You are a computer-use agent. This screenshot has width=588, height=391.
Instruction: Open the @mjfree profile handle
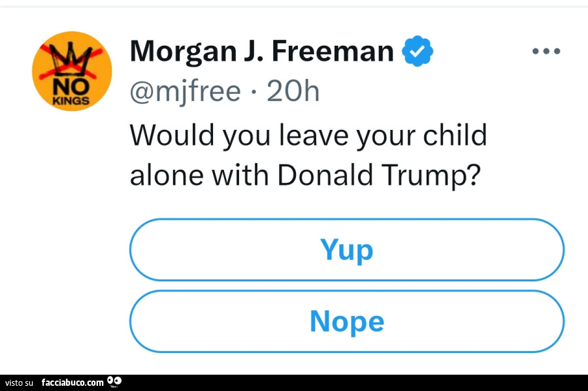pos(185,91)
